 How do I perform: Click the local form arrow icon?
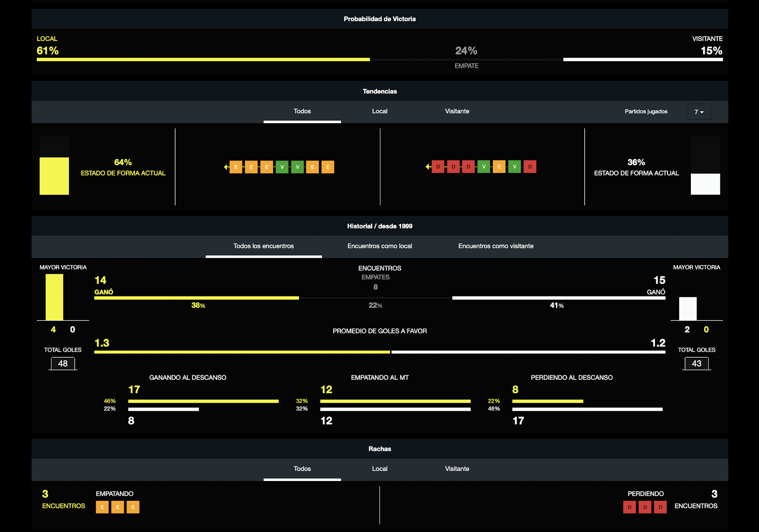226,167
